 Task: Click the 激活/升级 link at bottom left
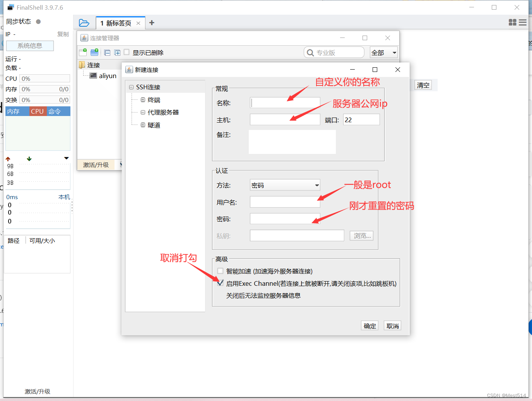pos(37,391)
